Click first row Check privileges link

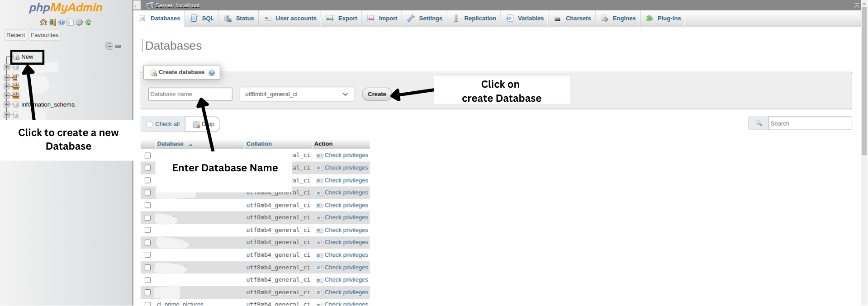[x=346, y=155]
